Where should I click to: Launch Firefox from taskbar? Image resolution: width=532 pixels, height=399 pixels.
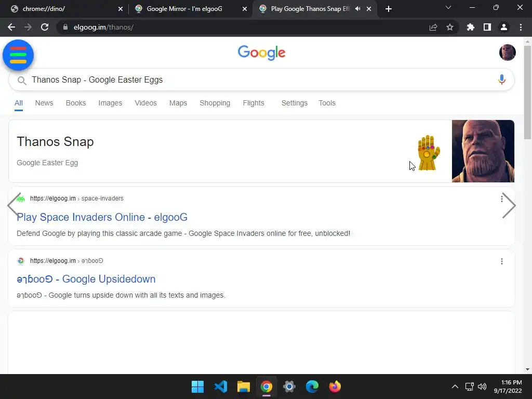coord(335,387)
